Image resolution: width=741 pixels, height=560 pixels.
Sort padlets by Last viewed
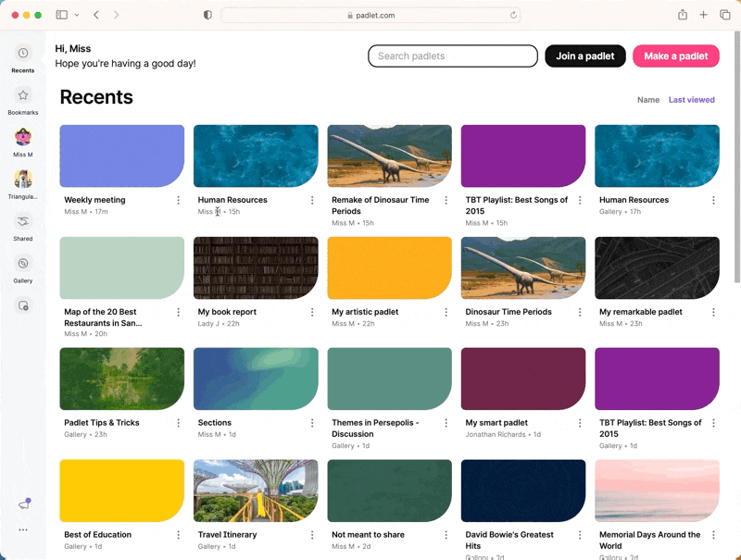(x=691, y=100)
